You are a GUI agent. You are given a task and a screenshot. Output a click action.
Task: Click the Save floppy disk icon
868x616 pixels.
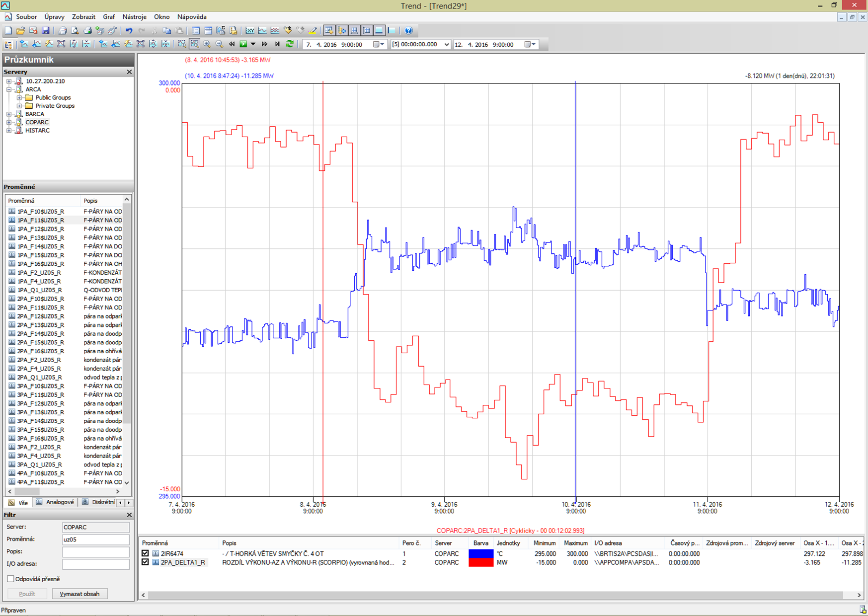[45, 30]
